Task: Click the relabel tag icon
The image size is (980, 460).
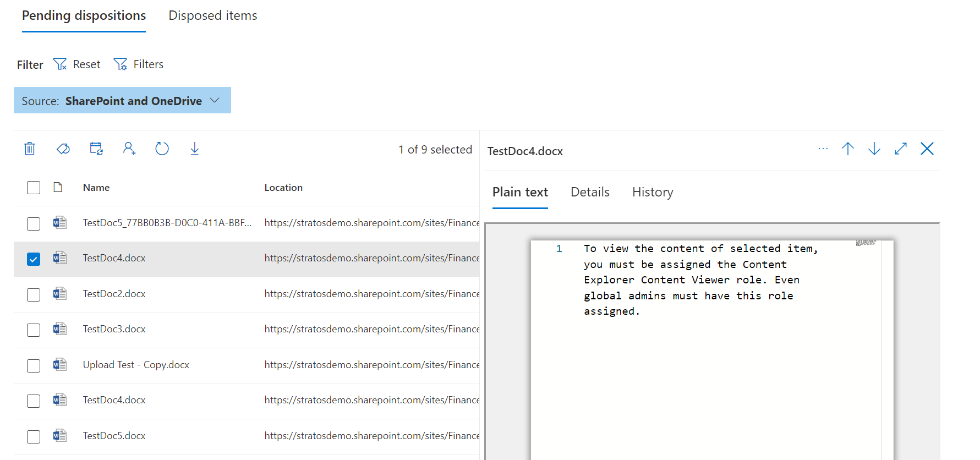Action: point(63,149)
